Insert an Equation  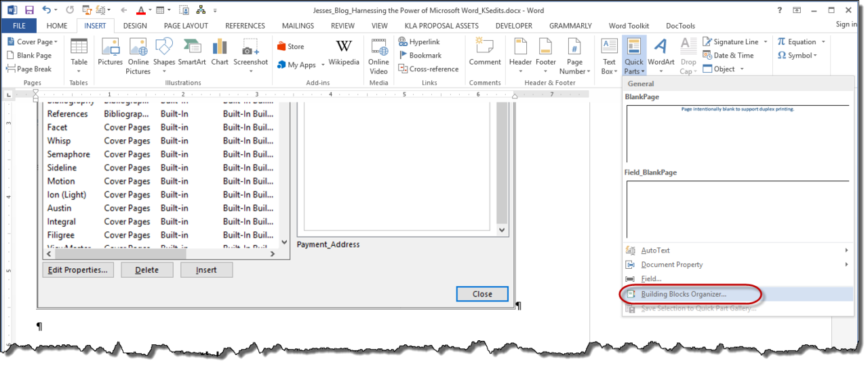801,41
